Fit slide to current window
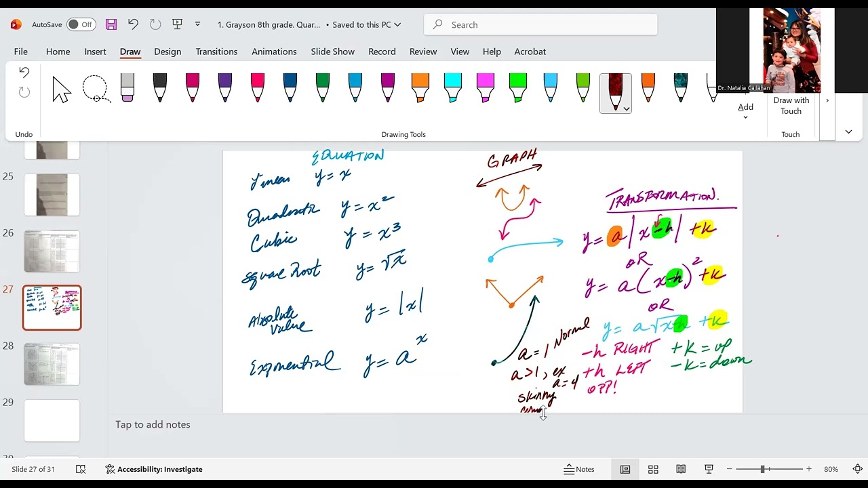The image size is (868, 488). click(857, 469)
